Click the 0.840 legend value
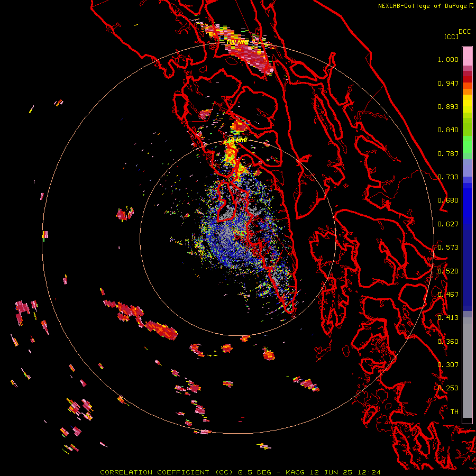This screenshot has height=476, width=476. 448,130
